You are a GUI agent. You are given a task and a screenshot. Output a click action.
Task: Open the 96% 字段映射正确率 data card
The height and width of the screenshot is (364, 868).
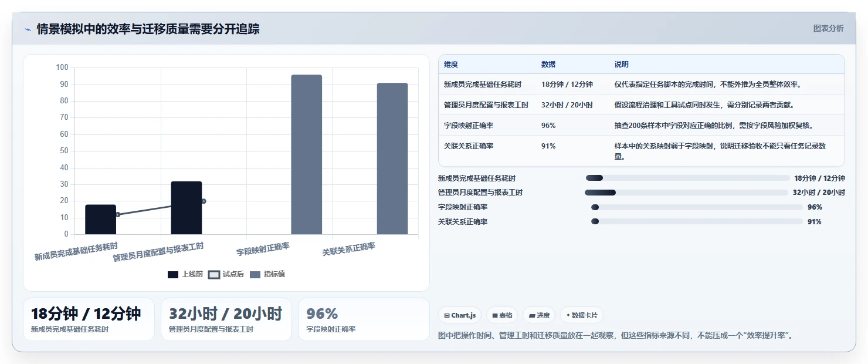point(364,319)
